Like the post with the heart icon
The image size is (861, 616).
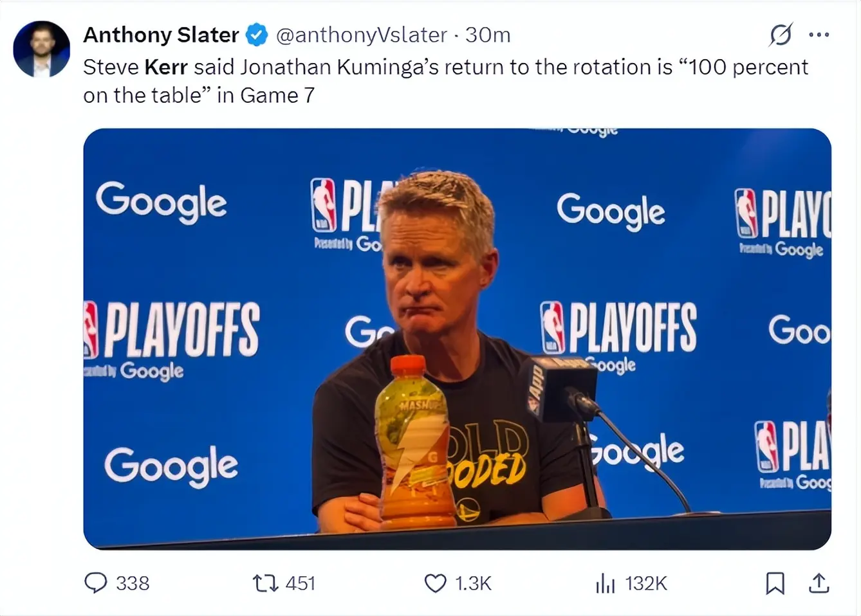[435, 583]
